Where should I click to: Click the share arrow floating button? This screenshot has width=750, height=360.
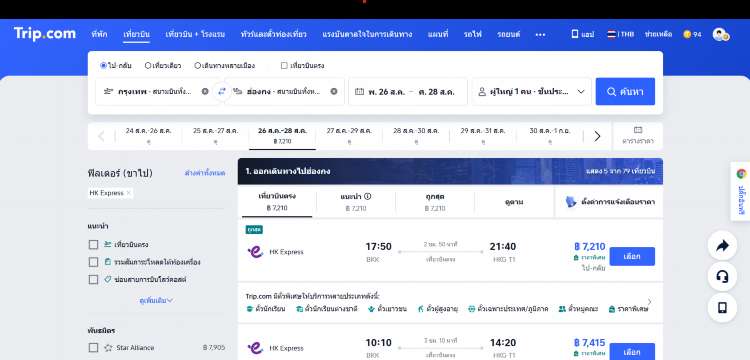[x=722, y=246]
